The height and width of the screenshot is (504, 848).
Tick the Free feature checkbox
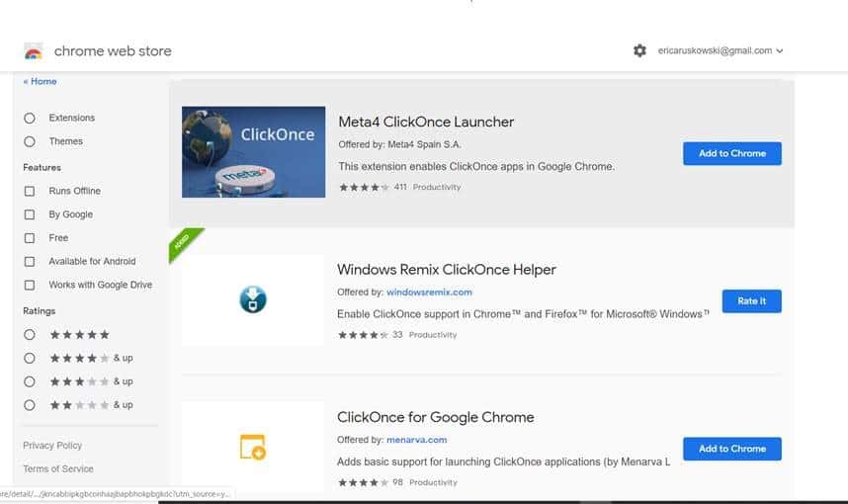tap(30, 238)
